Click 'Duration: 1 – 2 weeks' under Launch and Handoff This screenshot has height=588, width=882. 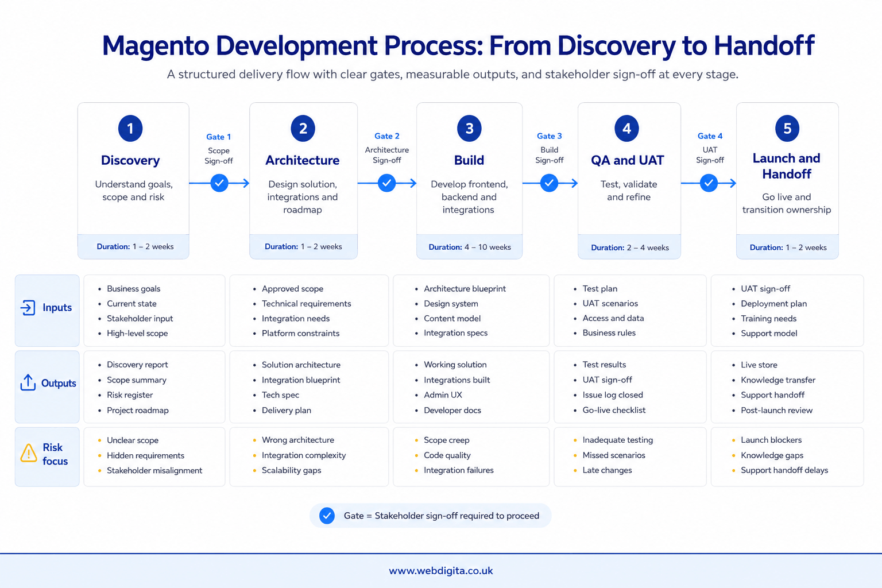pos(788,247)
